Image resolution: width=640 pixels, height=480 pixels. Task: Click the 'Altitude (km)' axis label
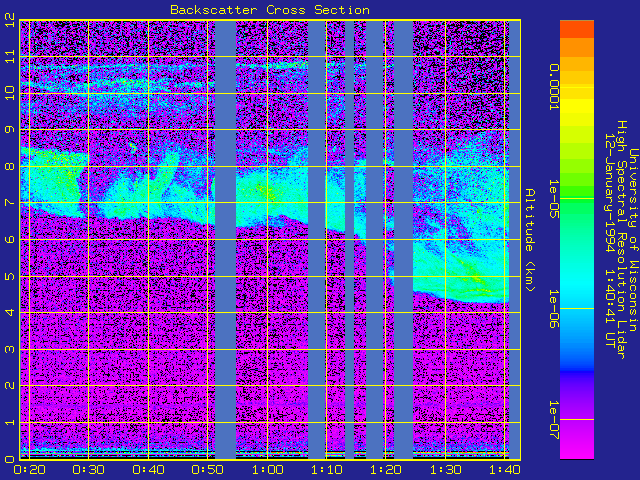tap(530, 240)
